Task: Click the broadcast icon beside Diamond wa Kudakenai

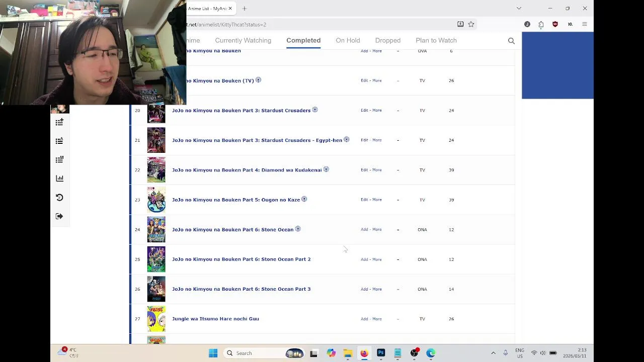Action: [326, 169]
